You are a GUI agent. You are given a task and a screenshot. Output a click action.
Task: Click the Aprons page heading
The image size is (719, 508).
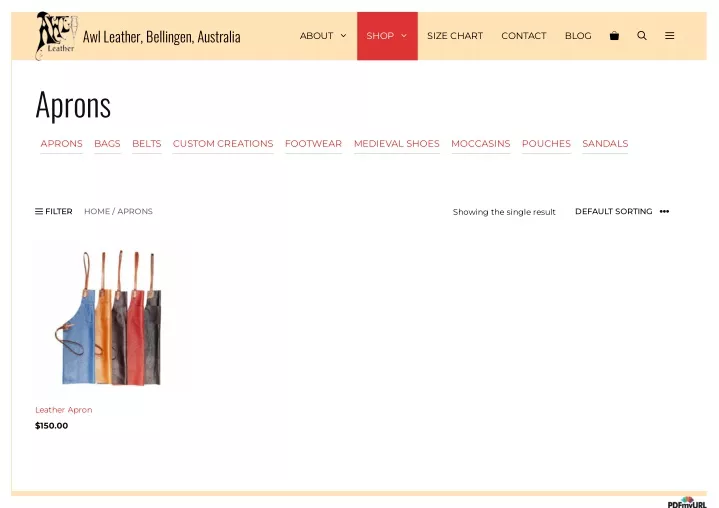coord(73,105)
